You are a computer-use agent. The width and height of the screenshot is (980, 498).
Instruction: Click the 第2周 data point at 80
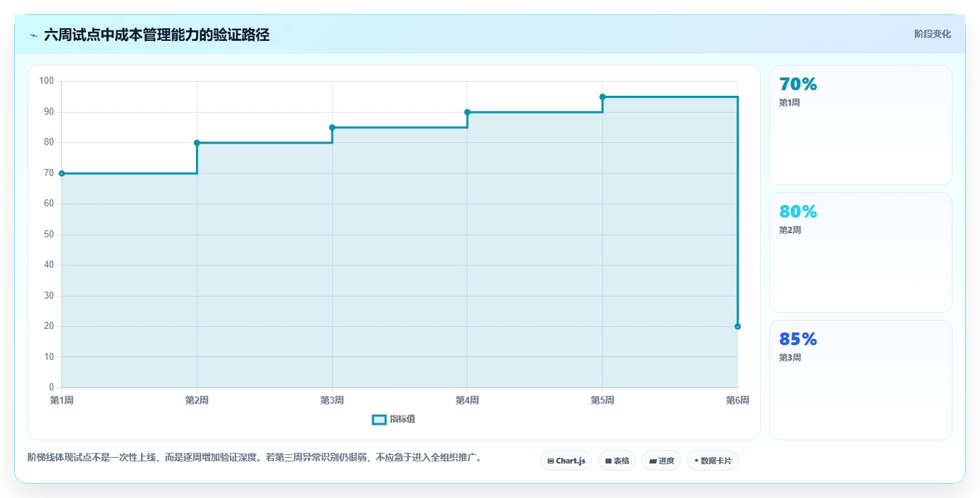(197, 143)
